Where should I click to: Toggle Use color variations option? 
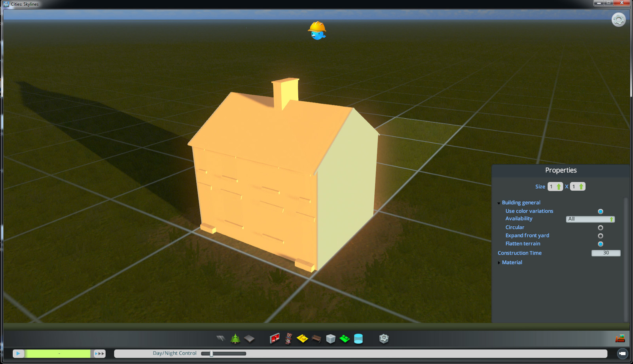click(601, 211)
